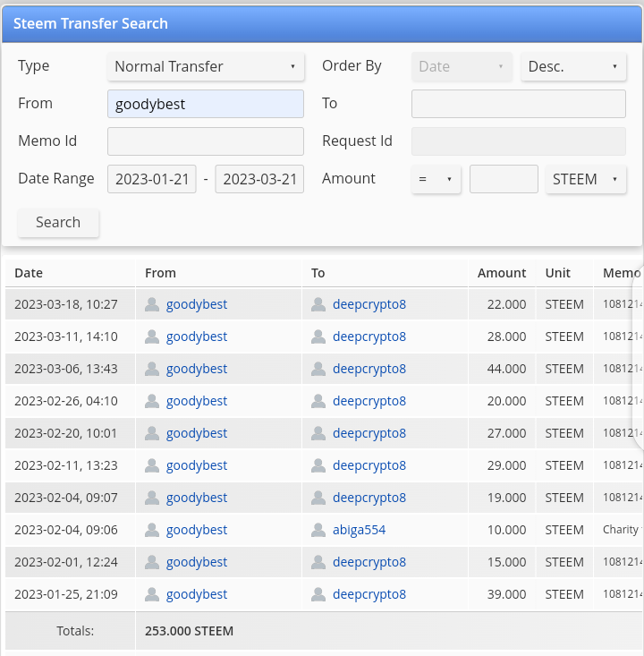Click user icon beside goodybest in 2023-03-18 row

[152, 304]
